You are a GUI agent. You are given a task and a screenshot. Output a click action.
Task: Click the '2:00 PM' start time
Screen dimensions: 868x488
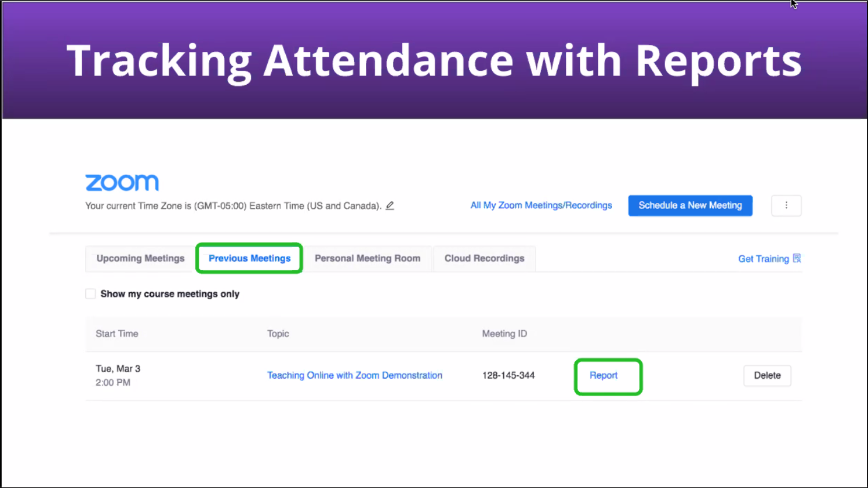click(113, 382)
